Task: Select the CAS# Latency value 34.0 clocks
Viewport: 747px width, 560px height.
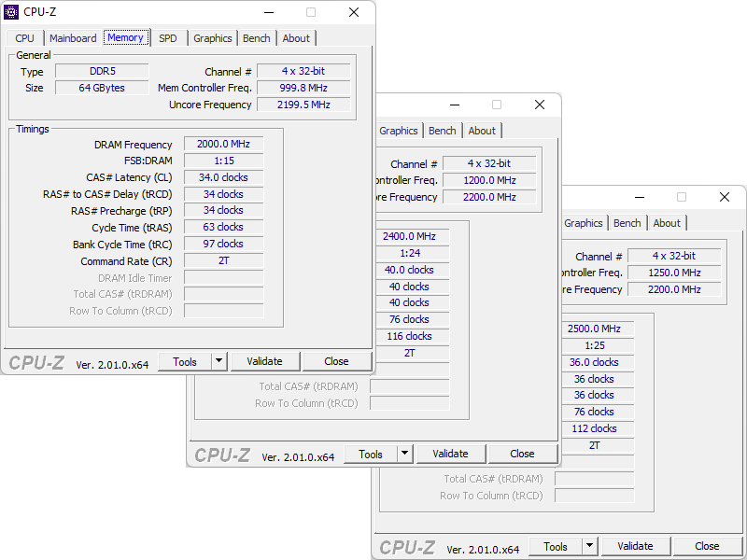Action: (x=223, y=177)
